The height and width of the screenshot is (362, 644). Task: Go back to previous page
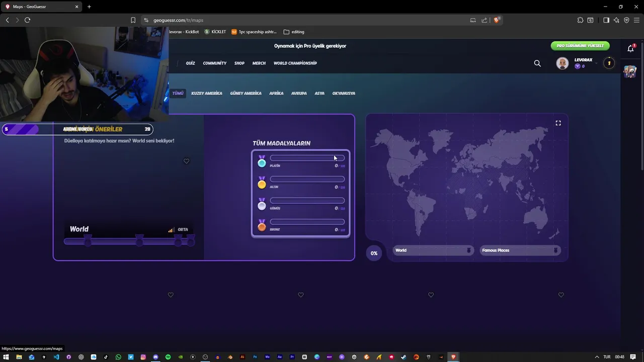(7, 20)
